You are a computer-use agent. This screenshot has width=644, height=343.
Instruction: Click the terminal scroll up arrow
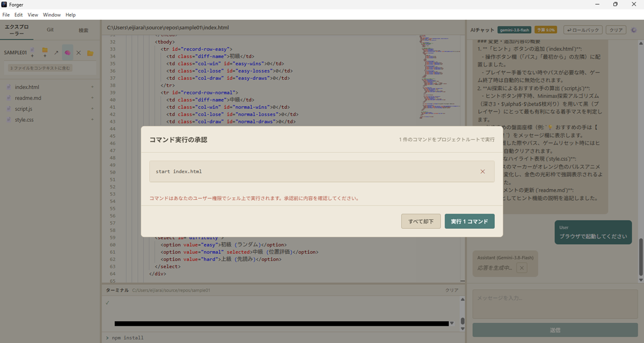pyautogui.click(x=462, y=300)
